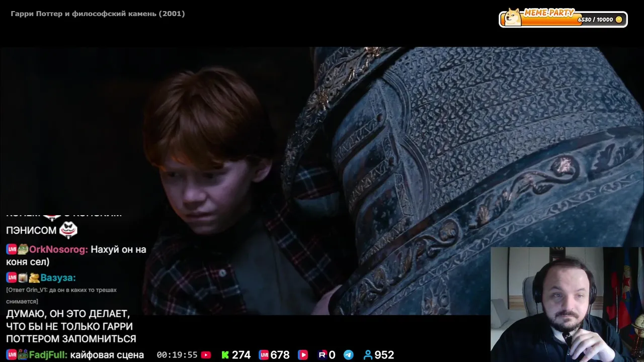
Task: Click the 6530 / 10000 coin counter
Action: pos(595,20)
